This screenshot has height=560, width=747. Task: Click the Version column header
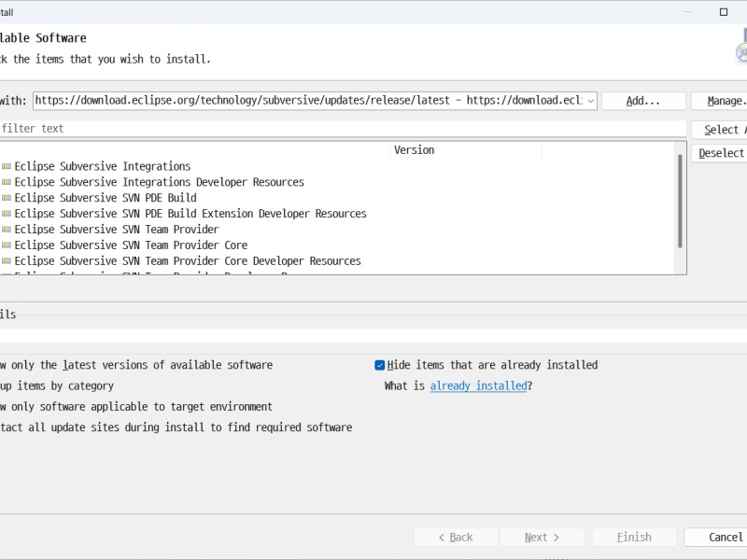465,150
